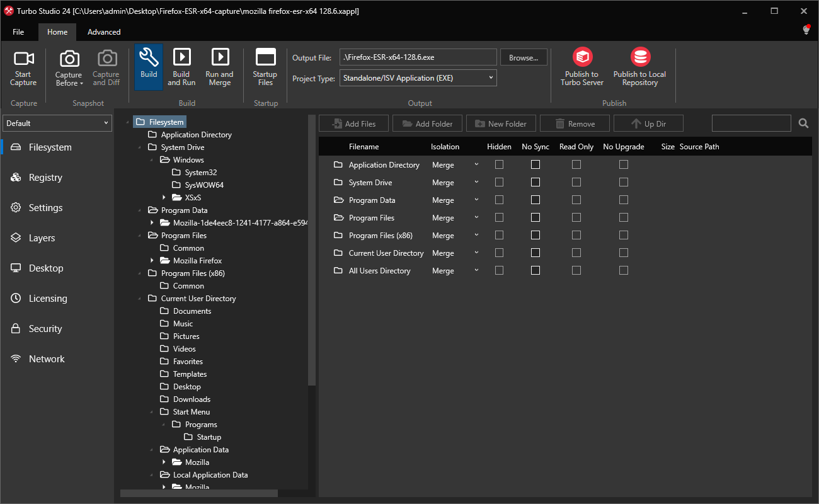Click Publish to Local Repository icon
The image size is (819, 504).
pyautogui.click(x=639, y=57)
